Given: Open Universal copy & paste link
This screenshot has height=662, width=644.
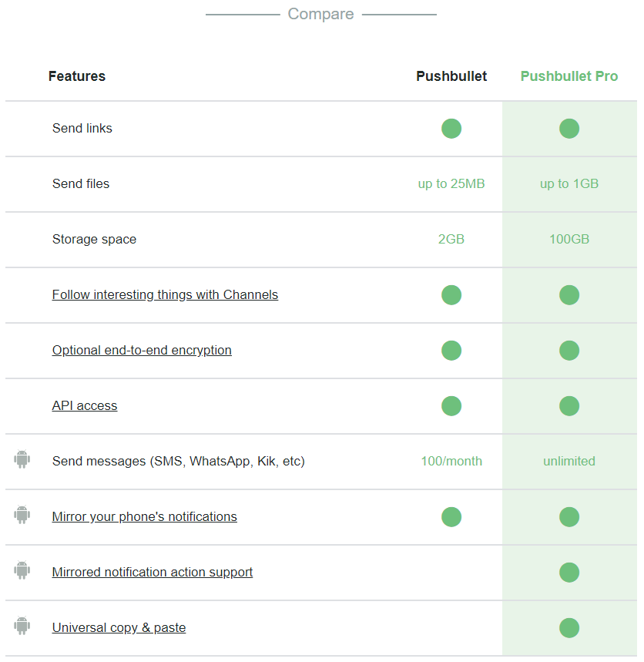Looking at the screenshot, I should [119, 628].
